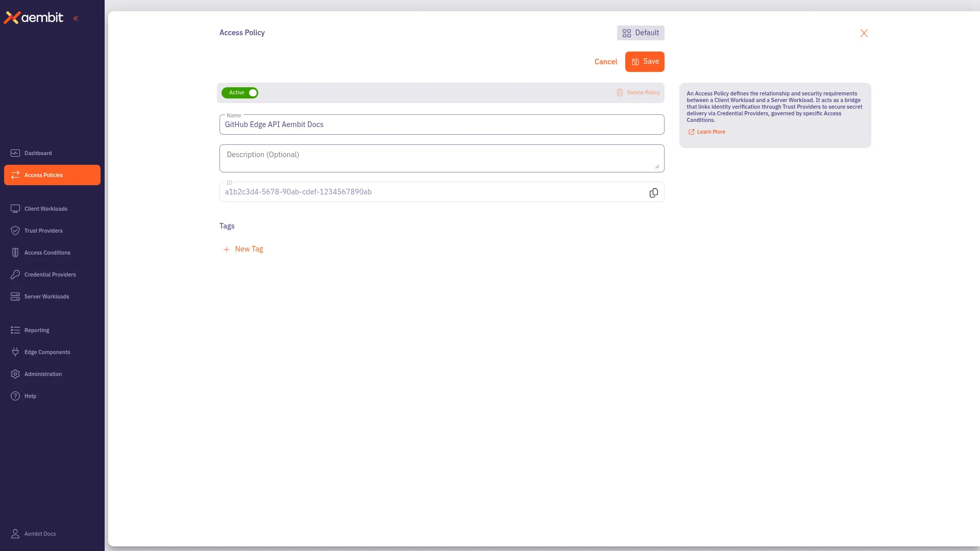Go to Trust Providers
The image size is (980, 551).
(x=52, y=231)
